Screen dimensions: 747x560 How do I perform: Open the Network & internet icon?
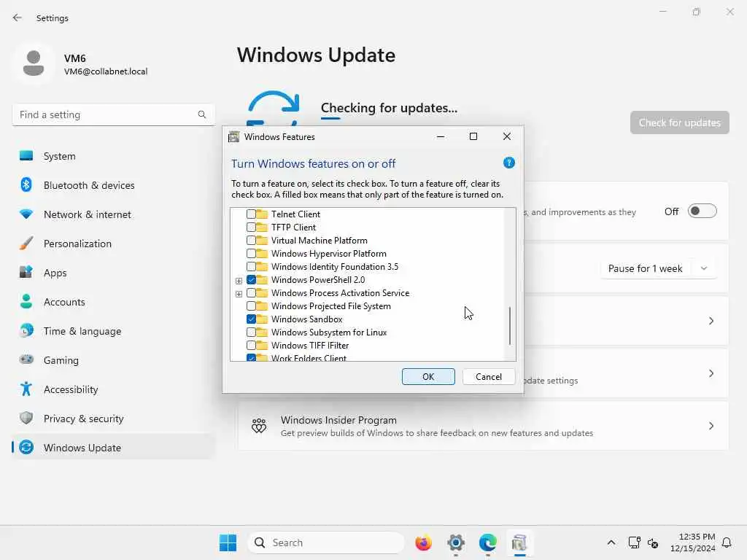point(26,214)
